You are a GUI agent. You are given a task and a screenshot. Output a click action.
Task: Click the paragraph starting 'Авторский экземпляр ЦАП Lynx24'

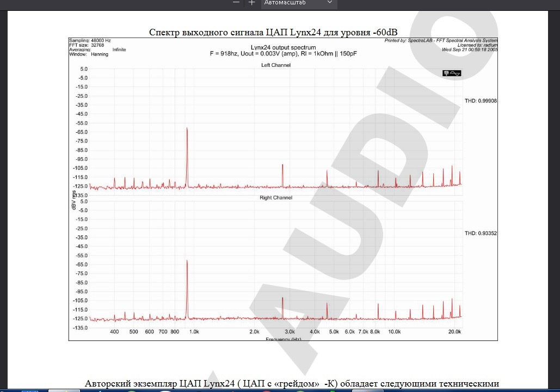point(292,383)
